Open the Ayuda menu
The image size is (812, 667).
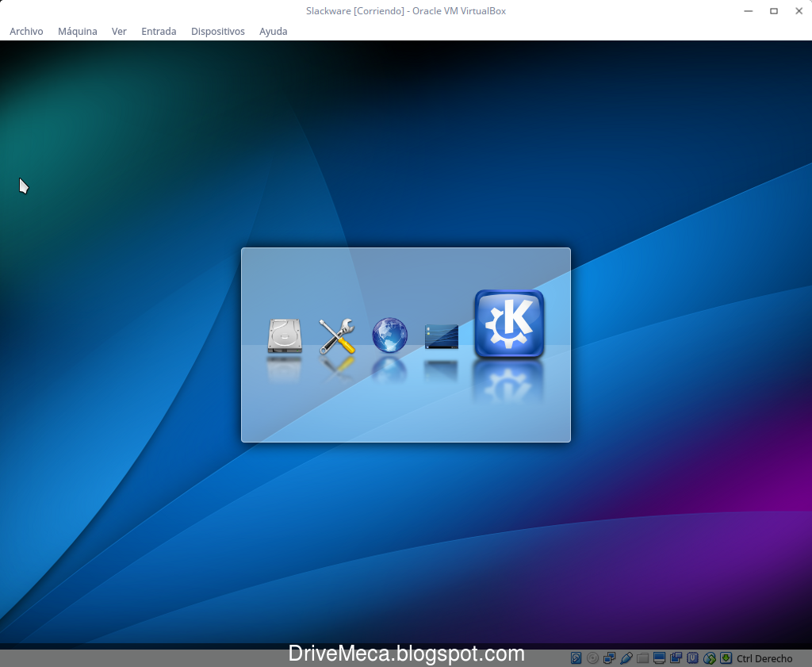pyautogui.click(x=273, y=31)
